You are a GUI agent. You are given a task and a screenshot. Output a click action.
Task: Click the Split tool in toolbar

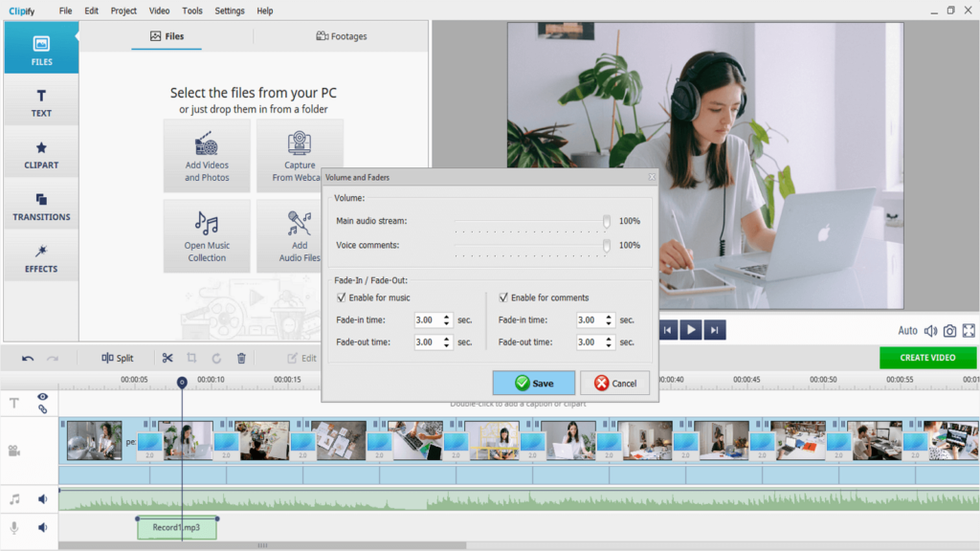[118, 358]
